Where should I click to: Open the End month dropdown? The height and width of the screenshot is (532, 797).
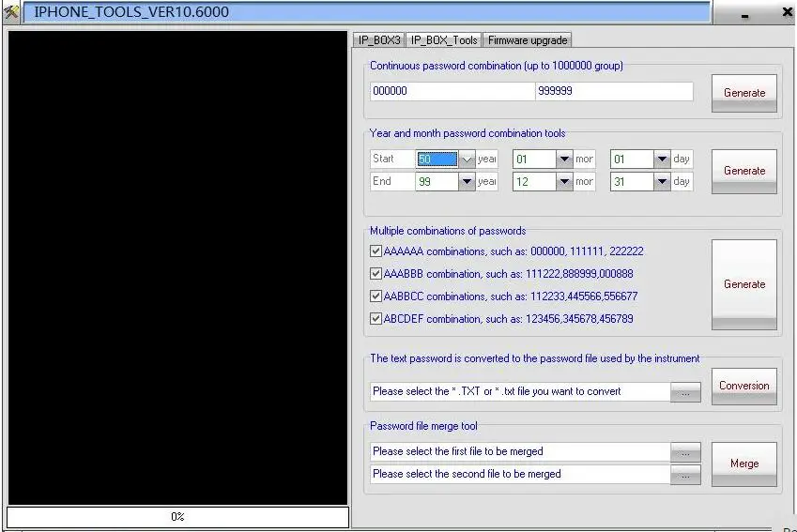point(564,181)
